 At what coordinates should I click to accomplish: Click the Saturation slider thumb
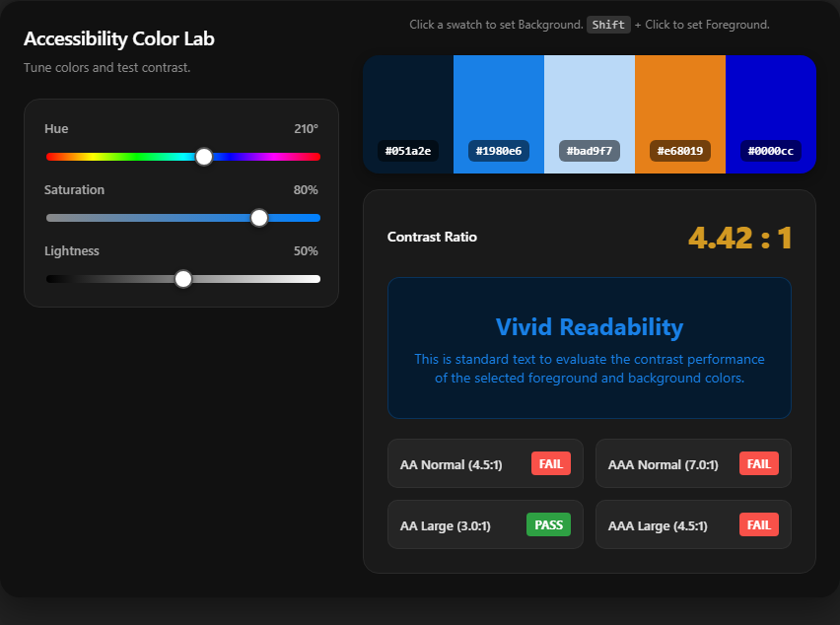(x=259, y=218)
